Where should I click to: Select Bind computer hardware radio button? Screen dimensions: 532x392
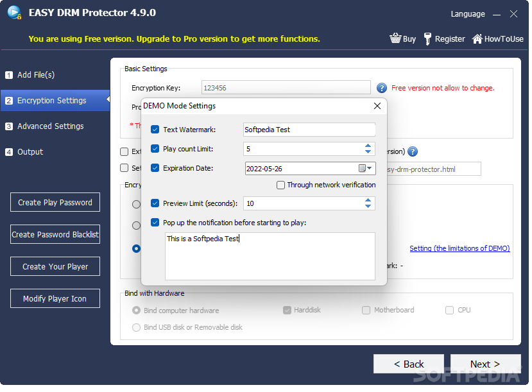pos(137,311)
